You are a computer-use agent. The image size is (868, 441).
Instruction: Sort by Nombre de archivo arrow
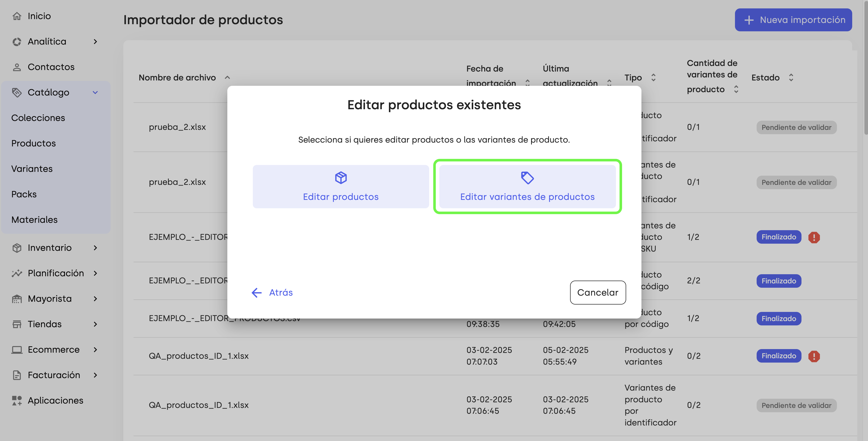click(227, 77)
